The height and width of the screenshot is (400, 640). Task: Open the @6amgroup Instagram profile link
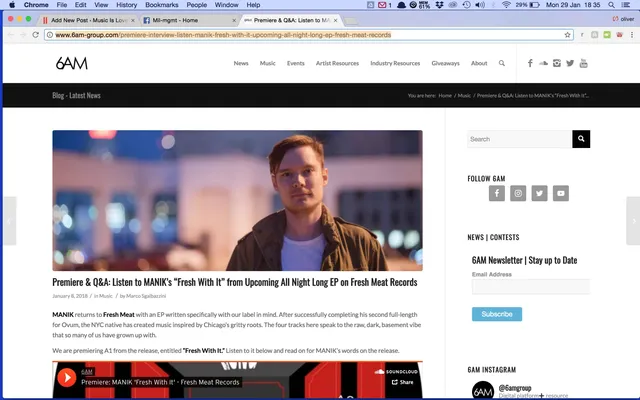515,388
